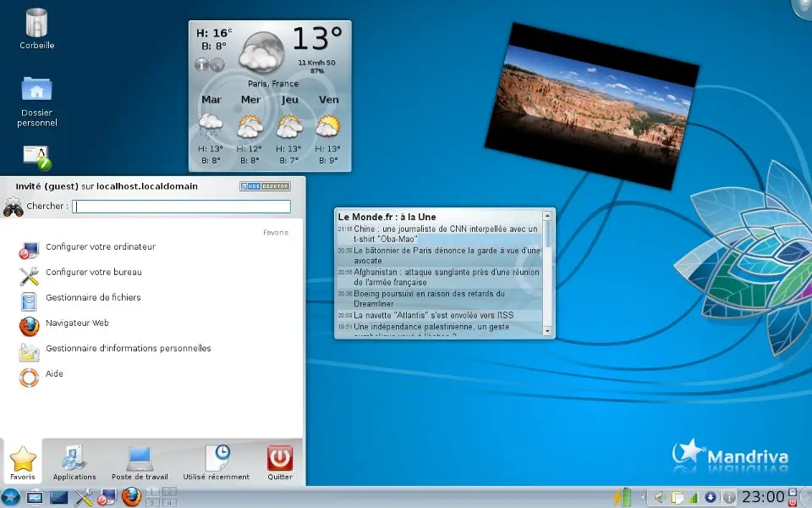Expand hidden system tray icons arrow
812x508 pixels.
click(x=642, y=497)
